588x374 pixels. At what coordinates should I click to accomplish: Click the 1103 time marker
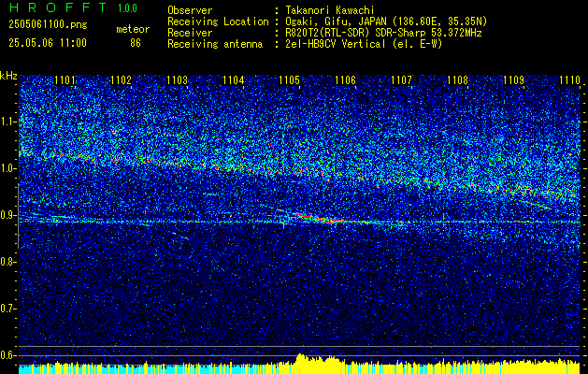click(x=177, y=80)
